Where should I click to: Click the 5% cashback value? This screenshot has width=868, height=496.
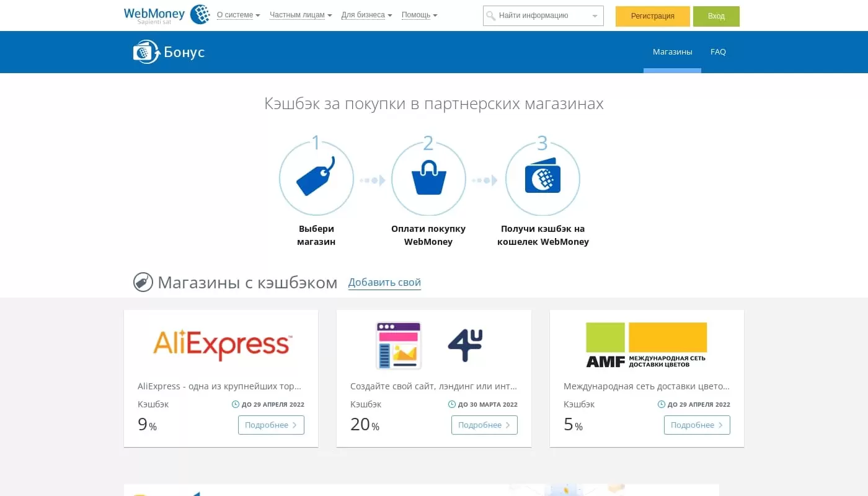tap(573, 425)
